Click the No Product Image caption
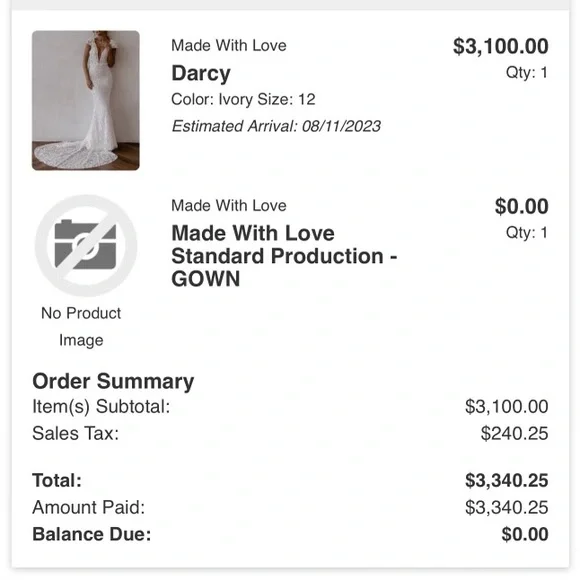The height and width of the screenshot is (580, 580). point(81,327)
